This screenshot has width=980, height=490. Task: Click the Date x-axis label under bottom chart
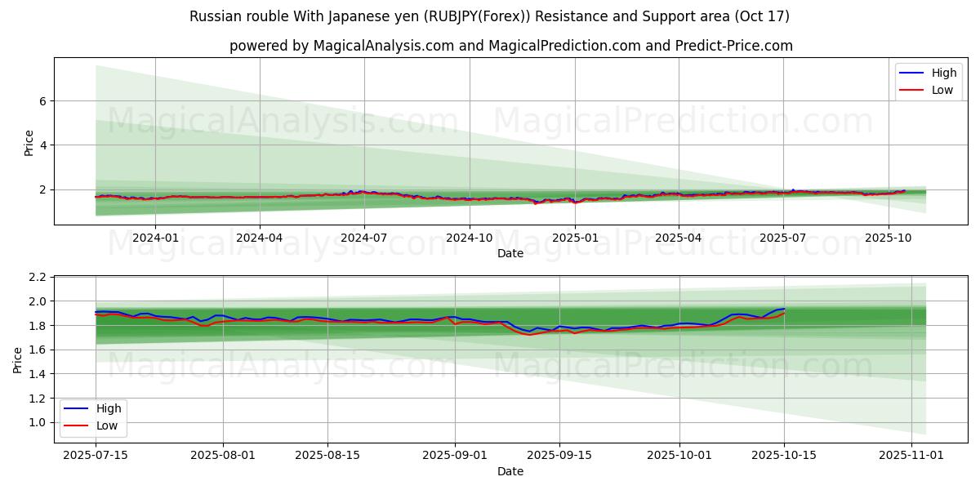click(x=510, y=471)
